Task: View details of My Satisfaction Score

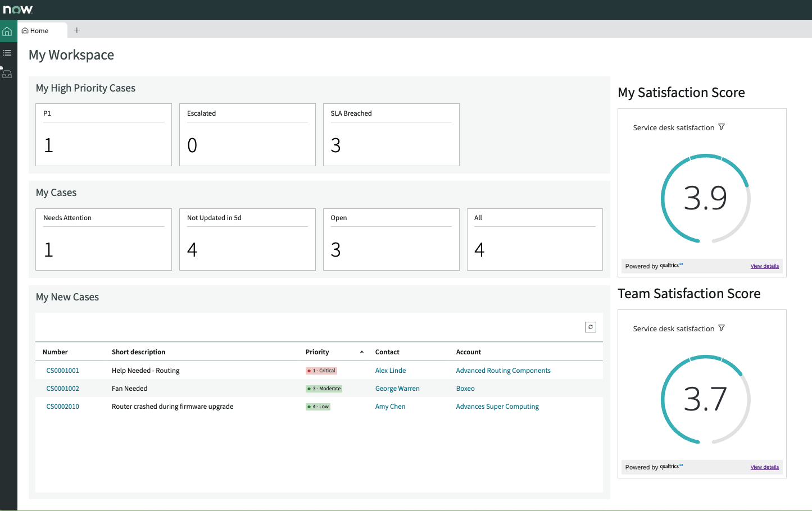Action: [764, 266]
